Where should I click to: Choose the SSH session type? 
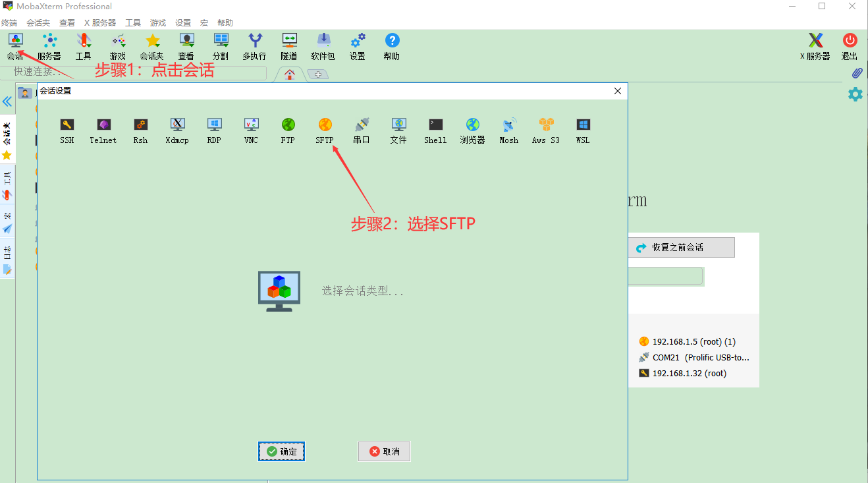[x=67, y=130]
